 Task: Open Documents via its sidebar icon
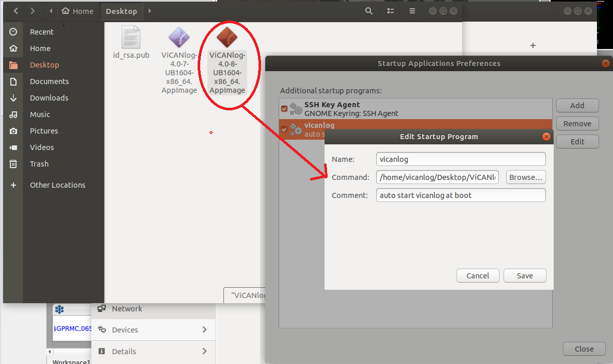13,81
